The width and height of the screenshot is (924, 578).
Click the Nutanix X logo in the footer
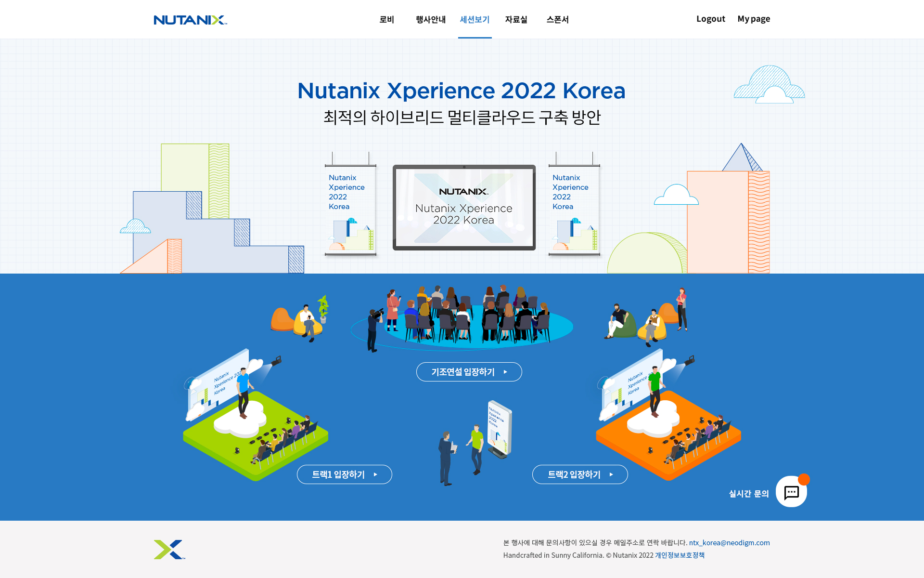169,550
